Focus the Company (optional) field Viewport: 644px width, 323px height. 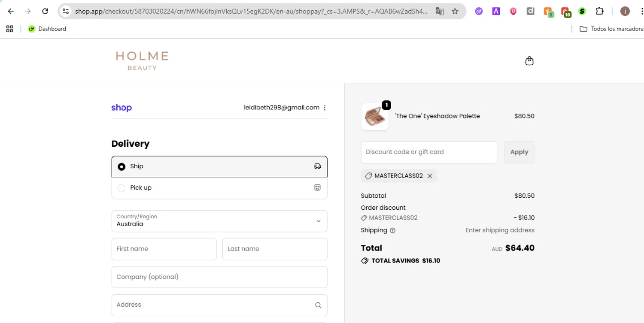click(x=219, y=277)
